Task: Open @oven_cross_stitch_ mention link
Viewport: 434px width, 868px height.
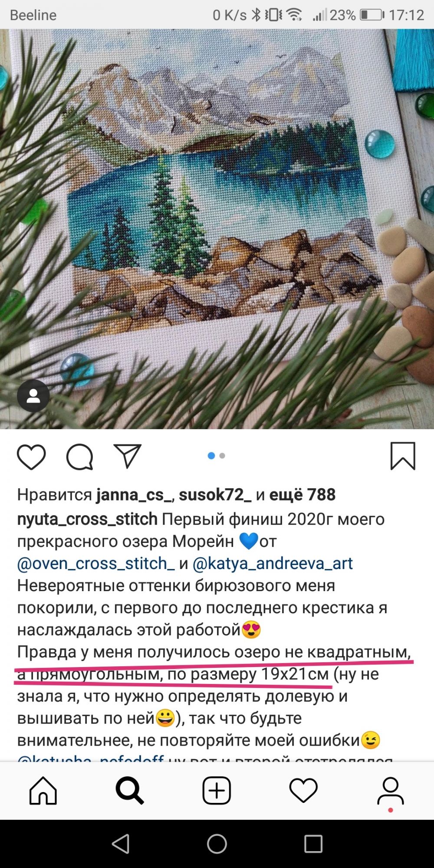Action: [96, 563]
